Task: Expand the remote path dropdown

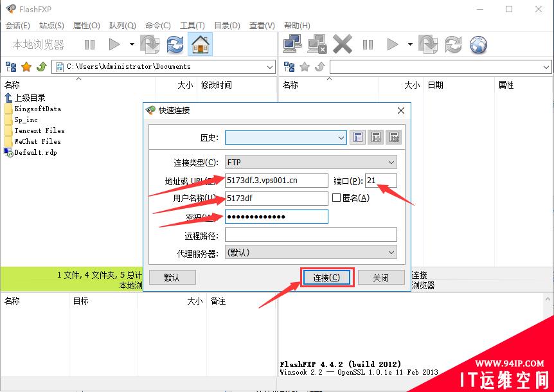Action: pyautogui.click(x=546, y=67)
